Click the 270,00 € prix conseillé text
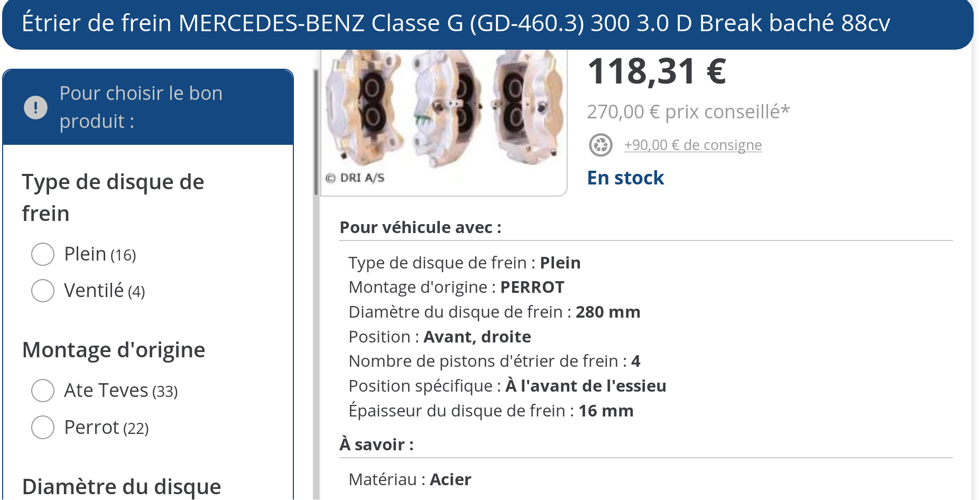Viewport: 980px width, 500px height. (x=688, y=112)
